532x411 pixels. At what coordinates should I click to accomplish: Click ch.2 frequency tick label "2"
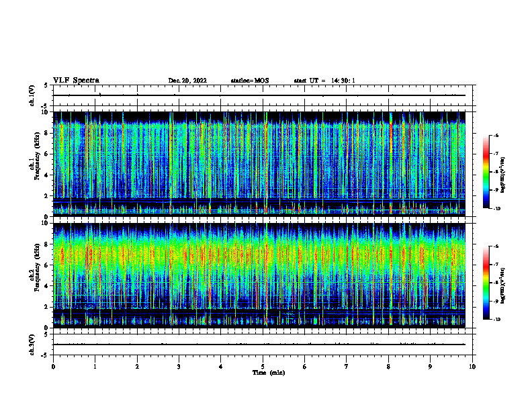(x=47, y=307)
